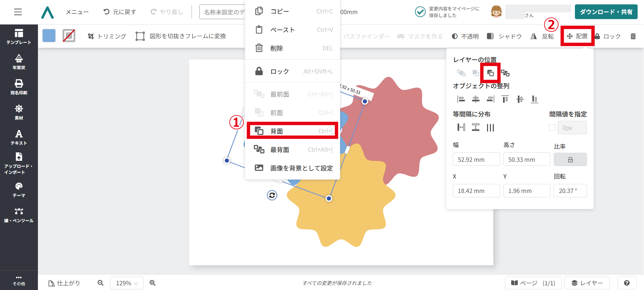The width and height of the screenshot is (644, 290).
Task: Open the line and pen tool sidebar
Action: (x=19, y=215)
